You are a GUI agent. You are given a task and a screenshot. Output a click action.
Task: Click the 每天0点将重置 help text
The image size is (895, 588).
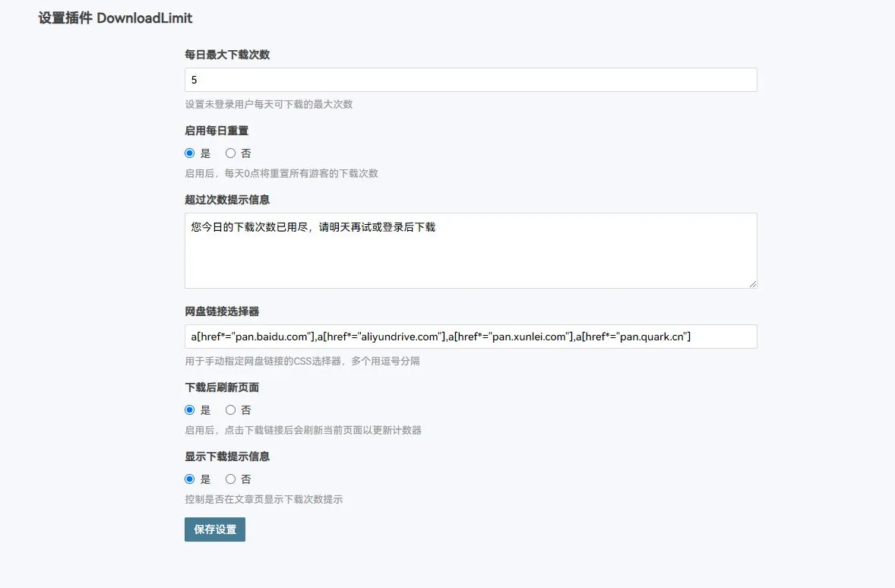tap(281, 173)
